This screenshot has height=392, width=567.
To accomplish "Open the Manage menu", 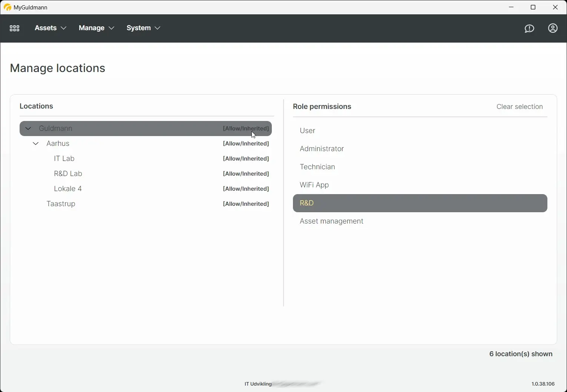I will (96, 28).
